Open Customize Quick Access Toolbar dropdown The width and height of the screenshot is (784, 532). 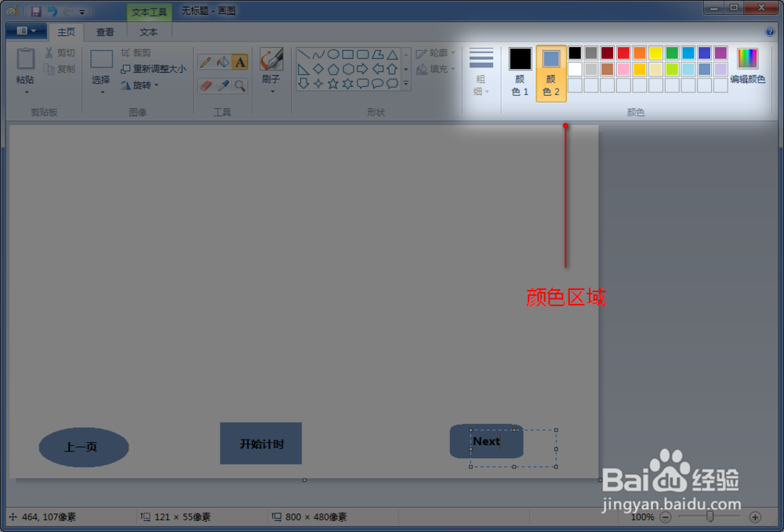(82, 12)
